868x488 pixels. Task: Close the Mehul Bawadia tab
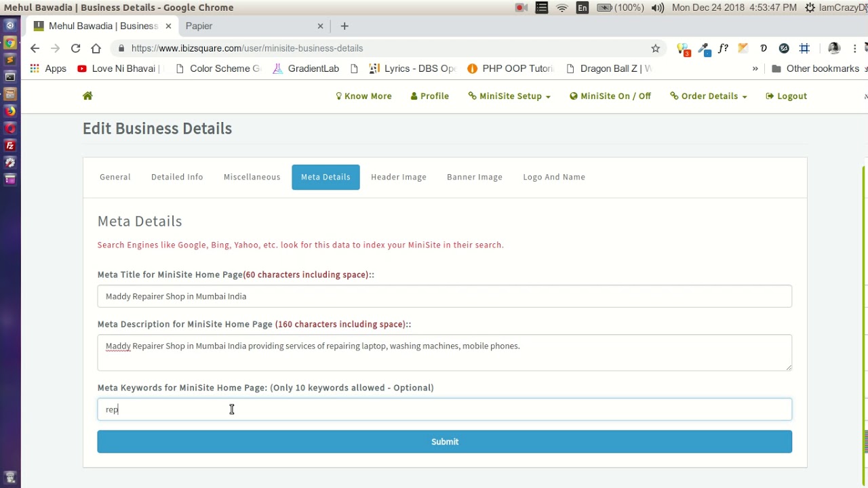point(168,26)
